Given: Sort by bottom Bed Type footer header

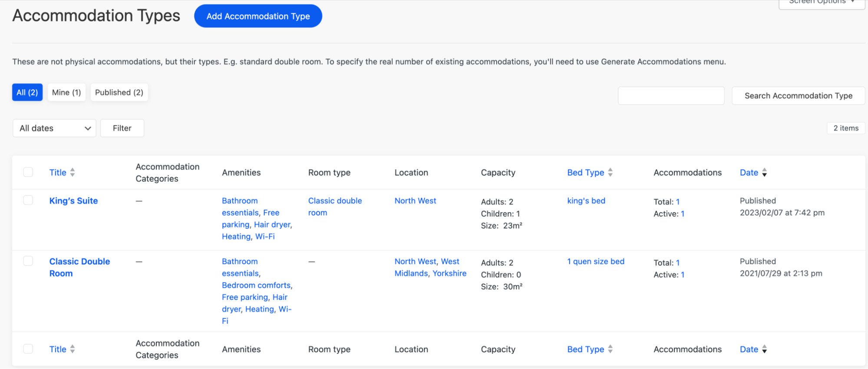Looking at the screenshot, I should click(585, 349).
